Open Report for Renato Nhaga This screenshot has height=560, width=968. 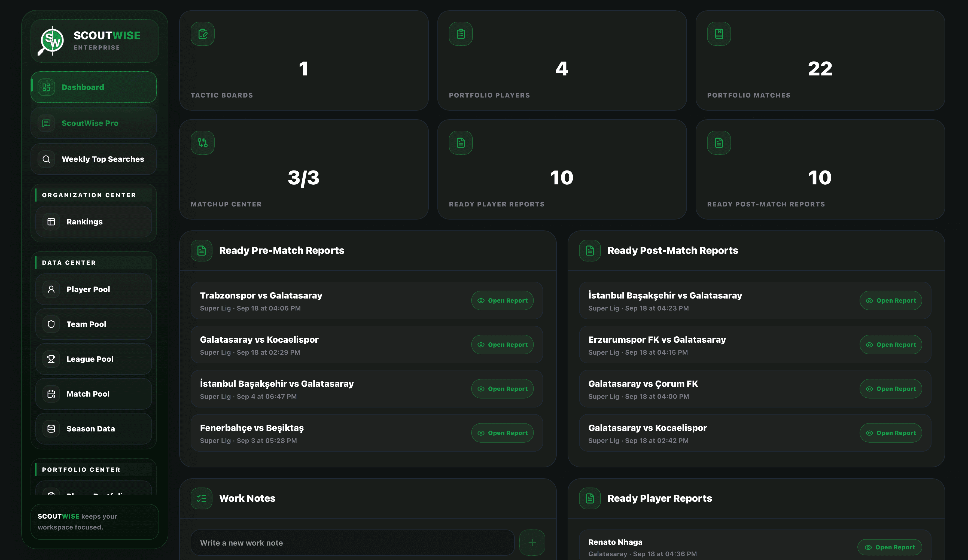890,547
